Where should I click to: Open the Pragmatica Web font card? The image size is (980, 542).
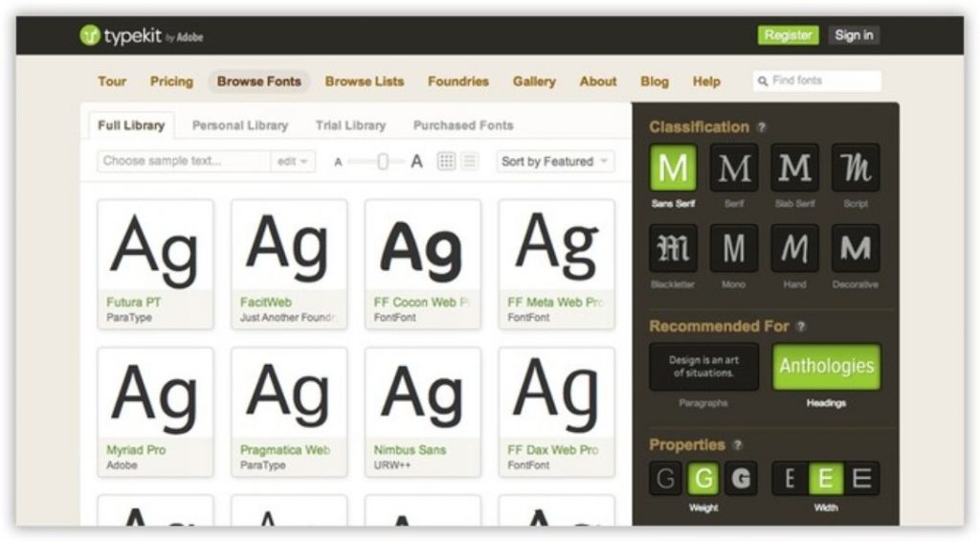click(x=289, y=413)
